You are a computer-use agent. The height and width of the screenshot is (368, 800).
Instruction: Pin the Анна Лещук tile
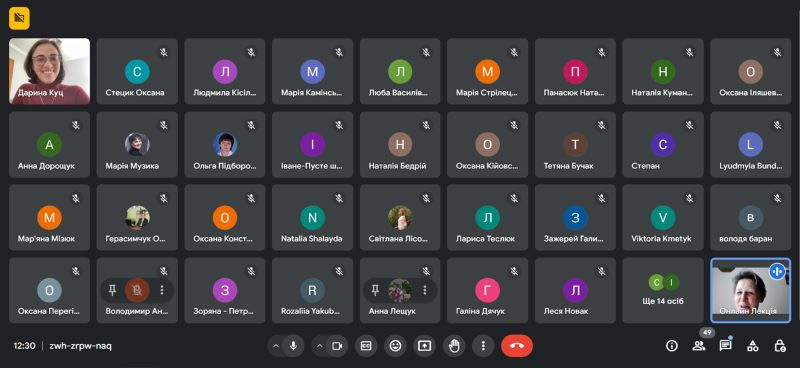pos(376,290)
